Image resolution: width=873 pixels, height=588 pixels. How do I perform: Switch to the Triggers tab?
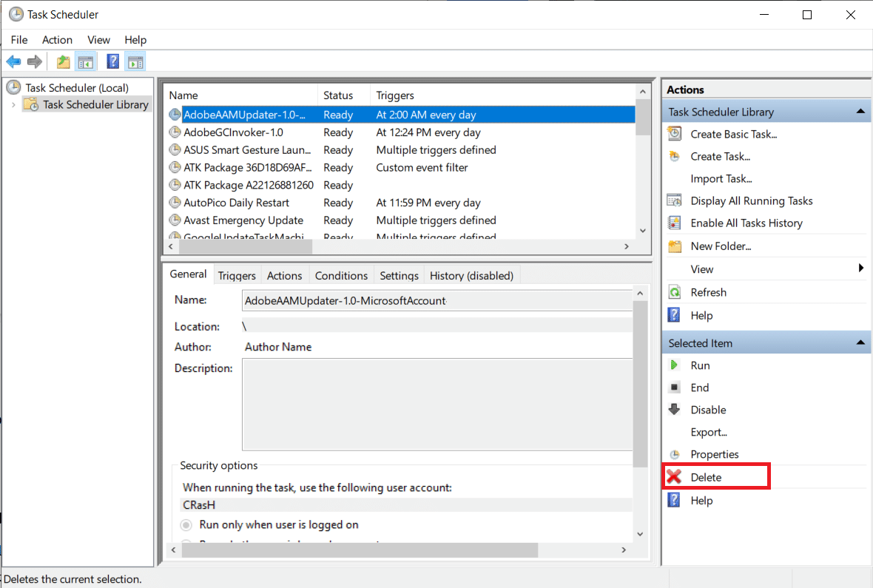tap(237, 275)
